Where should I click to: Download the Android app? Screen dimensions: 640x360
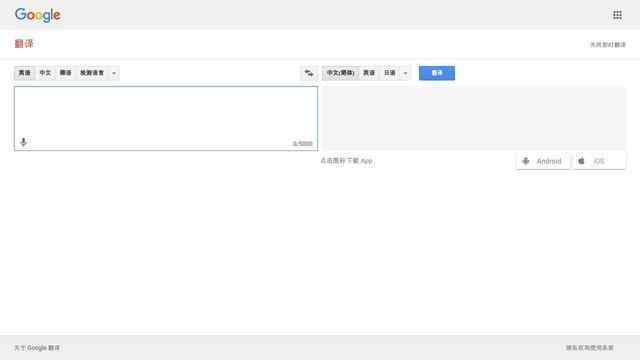point(542,161)
